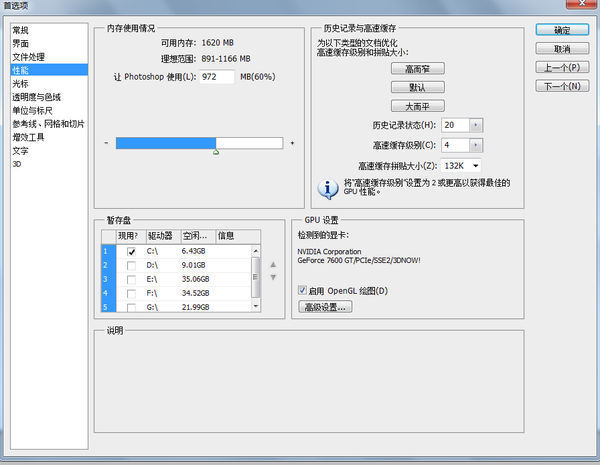Screen dimensions: 600x465
Task: Click 空闲... column header
Action: [198, 236]
